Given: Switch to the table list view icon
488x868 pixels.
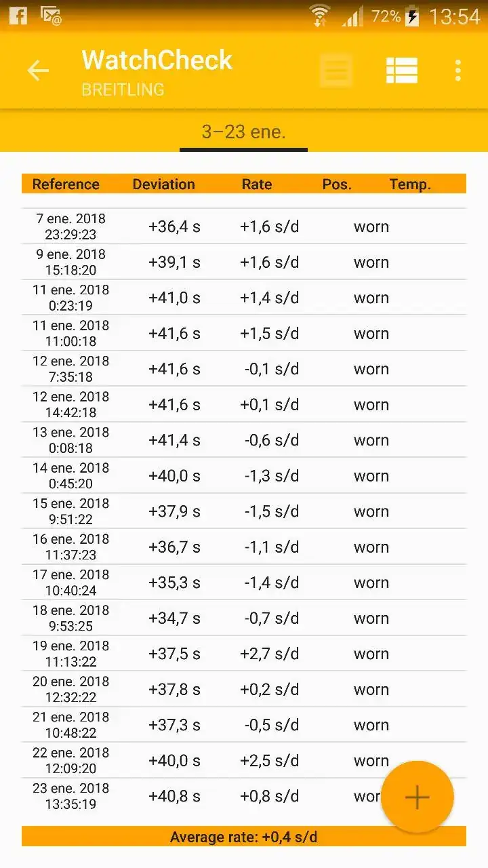Looking at the screenshot, I should click(402, 71).
